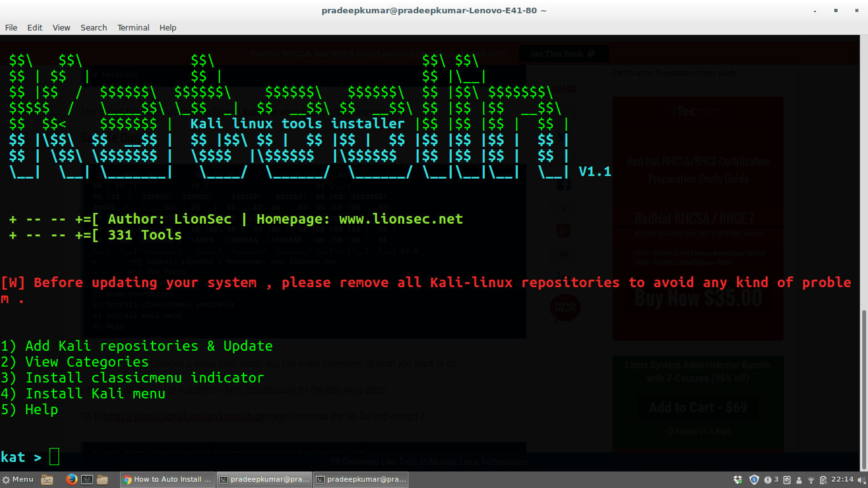Open the Search menu of the terminal
This screenshot has width=868, height=488.
(x=93, y=27)
